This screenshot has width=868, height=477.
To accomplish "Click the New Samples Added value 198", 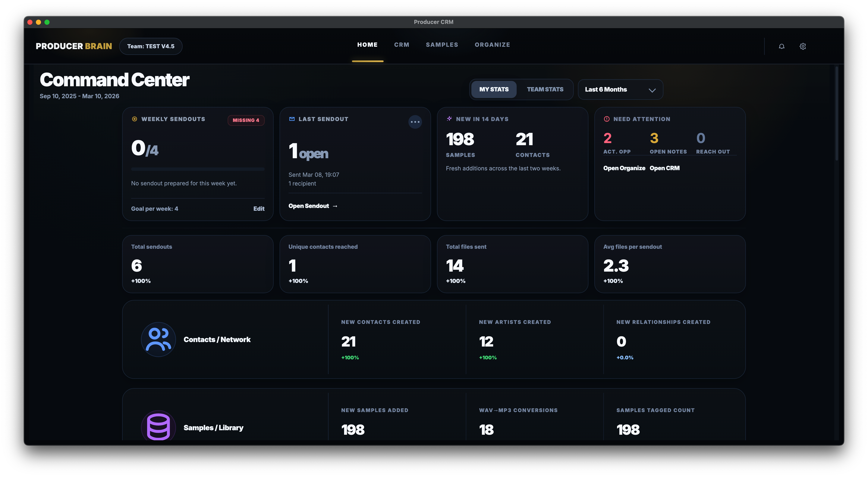I will [x=353, y=430].
